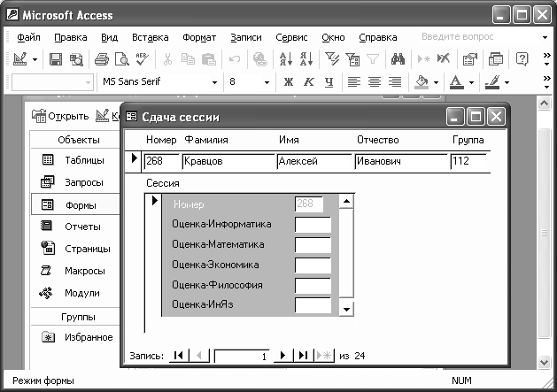
Task: Run the spelling check icon
Action: 142,59
